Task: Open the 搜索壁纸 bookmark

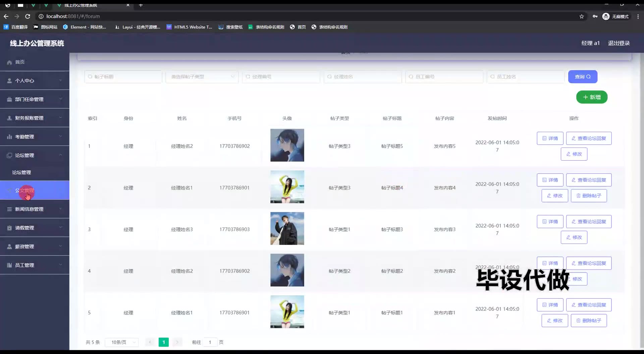Action: 230,27
